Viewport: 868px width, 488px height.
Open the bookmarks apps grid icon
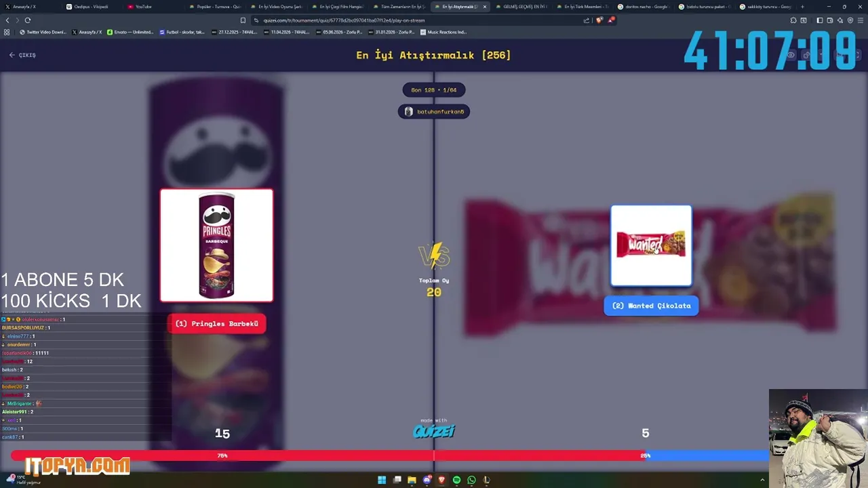coord(7,32)
